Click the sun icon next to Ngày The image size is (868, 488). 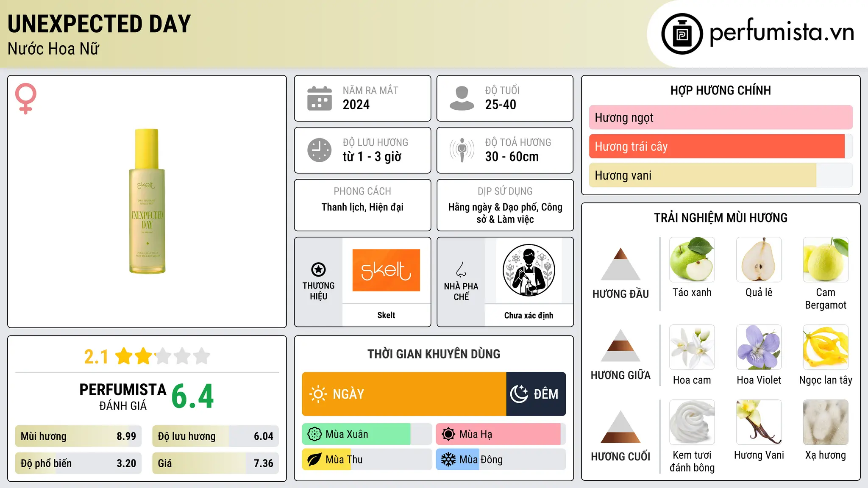click(x=318, y=394)
